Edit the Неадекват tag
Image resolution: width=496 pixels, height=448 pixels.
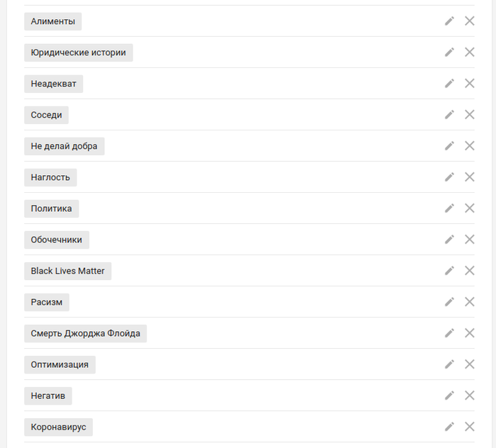tap(449, 84)
